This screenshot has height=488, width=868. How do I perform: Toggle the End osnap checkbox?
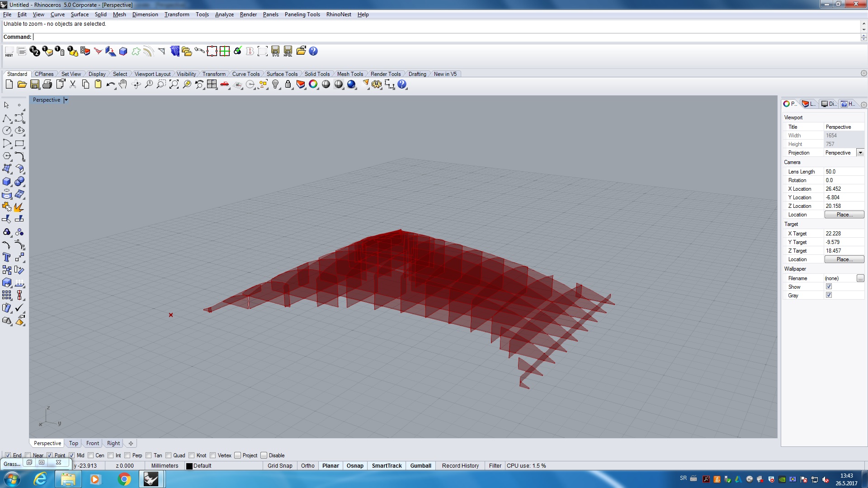click(8, 455)
